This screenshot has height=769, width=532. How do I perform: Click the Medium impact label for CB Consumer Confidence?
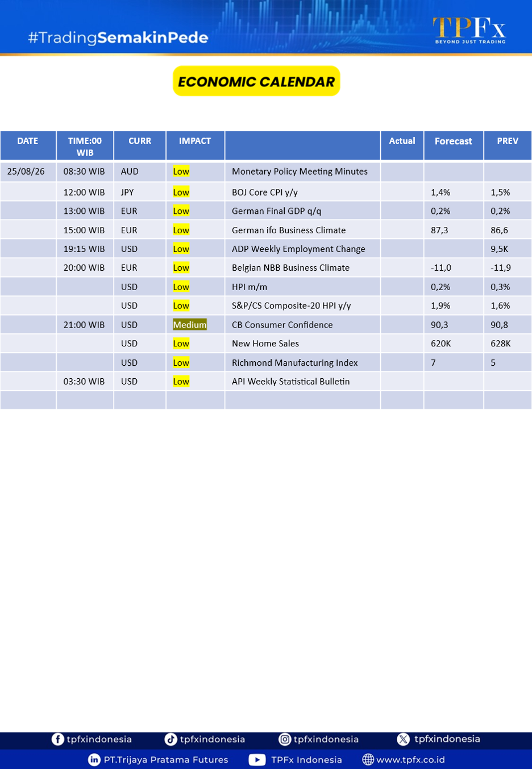click(x=190, y=325)
